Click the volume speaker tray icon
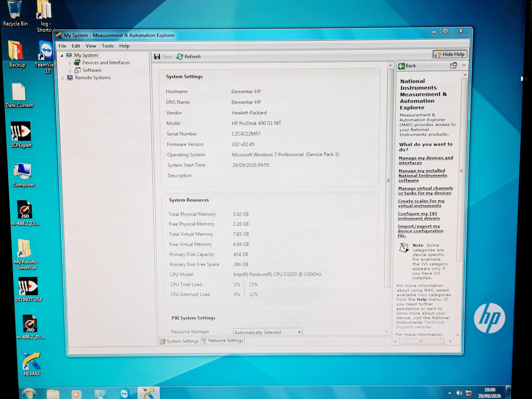The width and height of the screenshot is (532, 399). tap(459, 393)
